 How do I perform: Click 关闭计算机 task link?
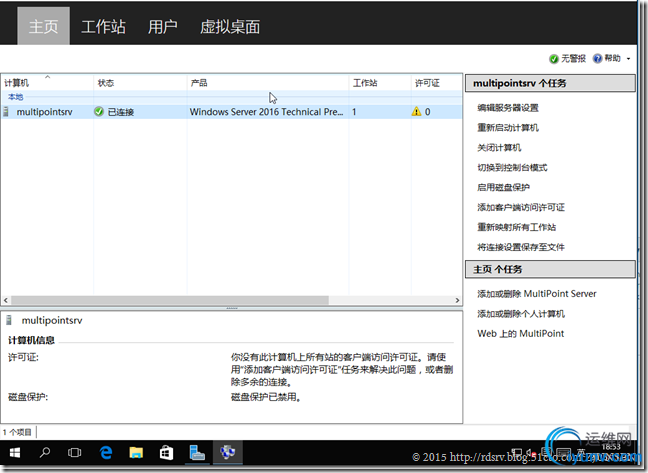pyautogui.click(x=499, y=147)
